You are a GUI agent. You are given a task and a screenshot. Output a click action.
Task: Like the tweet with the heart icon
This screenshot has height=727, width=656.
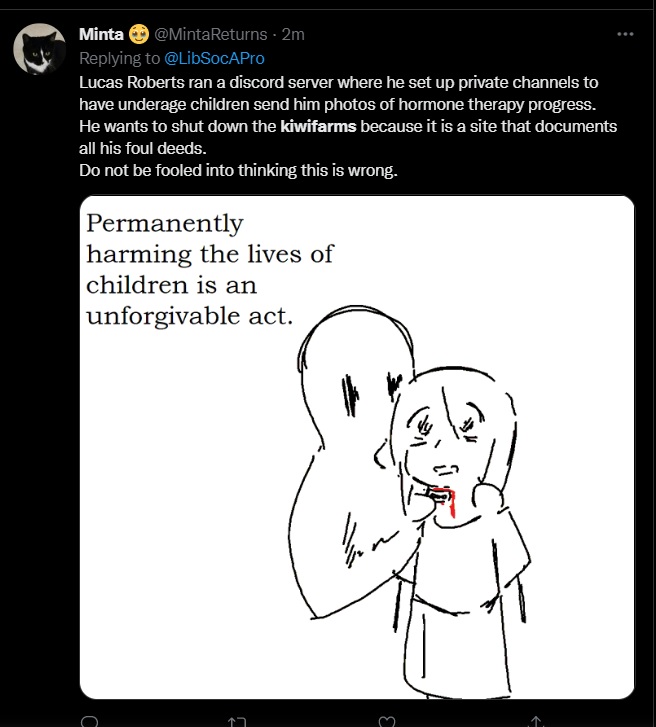tap(388, 720)
